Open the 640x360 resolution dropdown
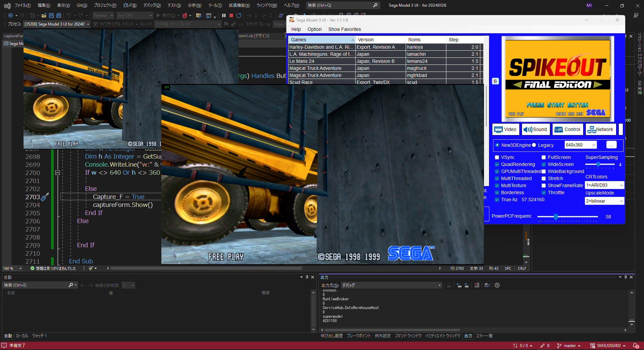The image size is (644, 350). tap(580, 145)
